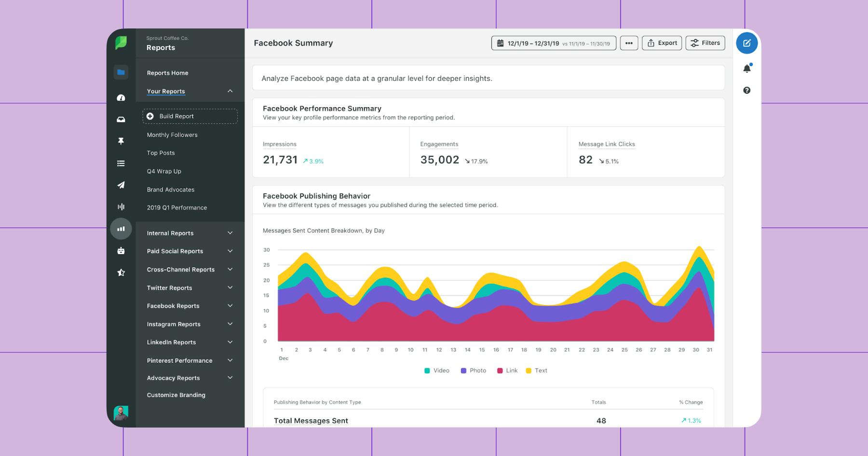Expand Paid Social Reports chevron
Screen dimensions: 868x456
pos(230,251)
